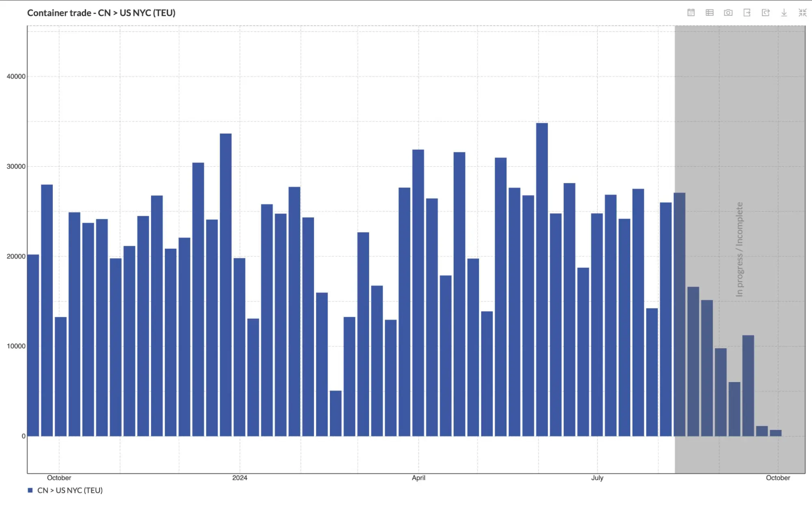Click the chart title 'Container trade - CN > US NYC (TEU)'
812x508 pixels.
click(101, 13)
